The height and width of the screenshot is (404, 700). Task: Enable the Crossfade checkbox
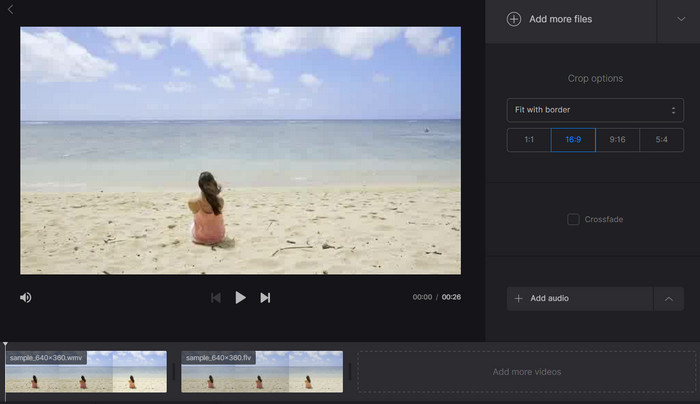(573, 219)
